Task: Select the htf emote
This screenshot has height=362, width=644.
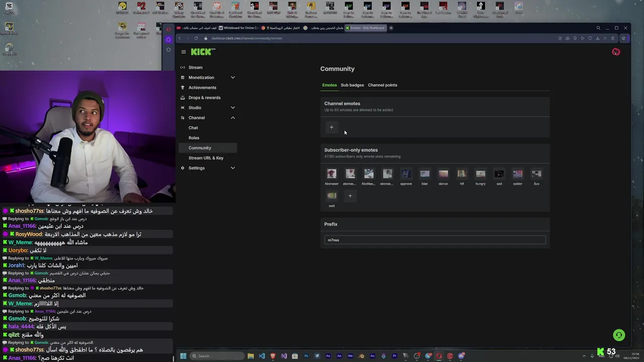Action: pos(462,174)
